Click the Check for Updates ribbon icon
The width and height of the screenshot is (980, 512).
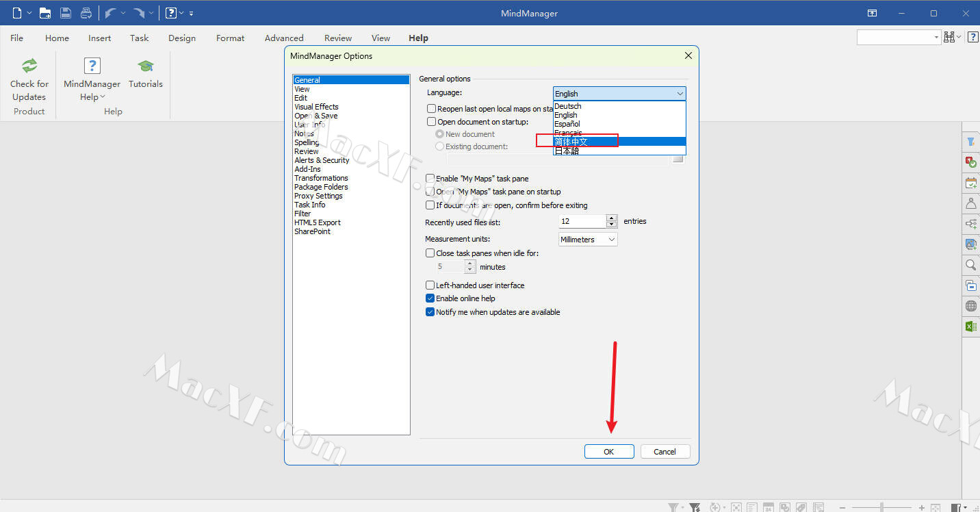(x=29, y=66)
